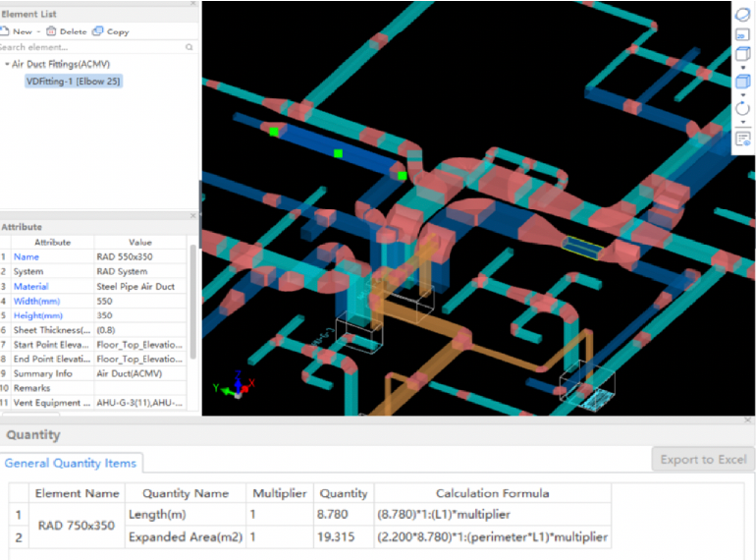Click the Attribute panel vertical scrollbar

point(192,300)
